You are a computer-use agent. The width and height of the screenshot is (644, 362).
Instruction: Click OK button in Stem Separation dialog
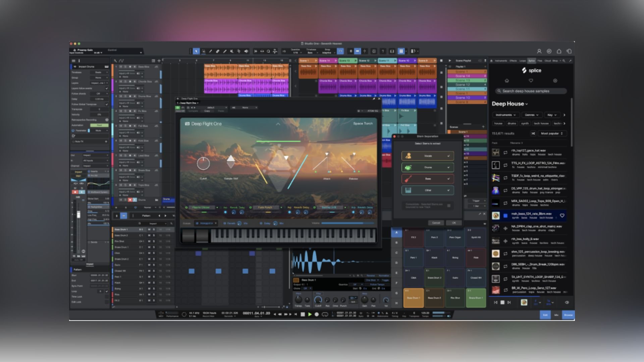[x=453, y=223]
